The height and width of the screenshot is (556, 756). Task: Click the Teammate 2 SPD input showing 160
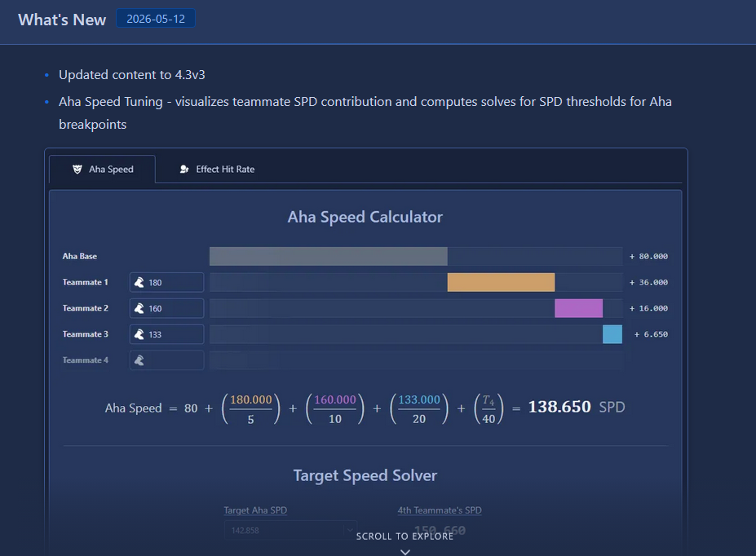(x=167, y=308)
